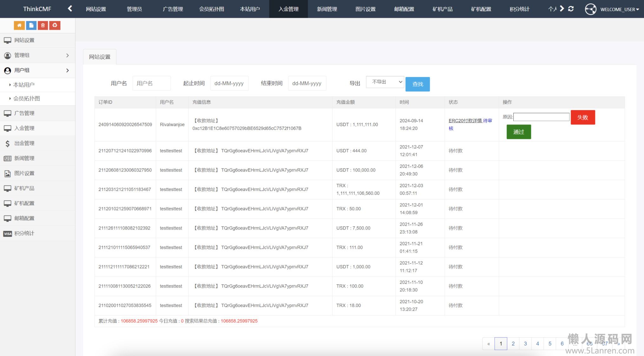Screen dimensions: 644x356
Task: Collapse sidebar using the left arrow icon
Action: point(70,9)
